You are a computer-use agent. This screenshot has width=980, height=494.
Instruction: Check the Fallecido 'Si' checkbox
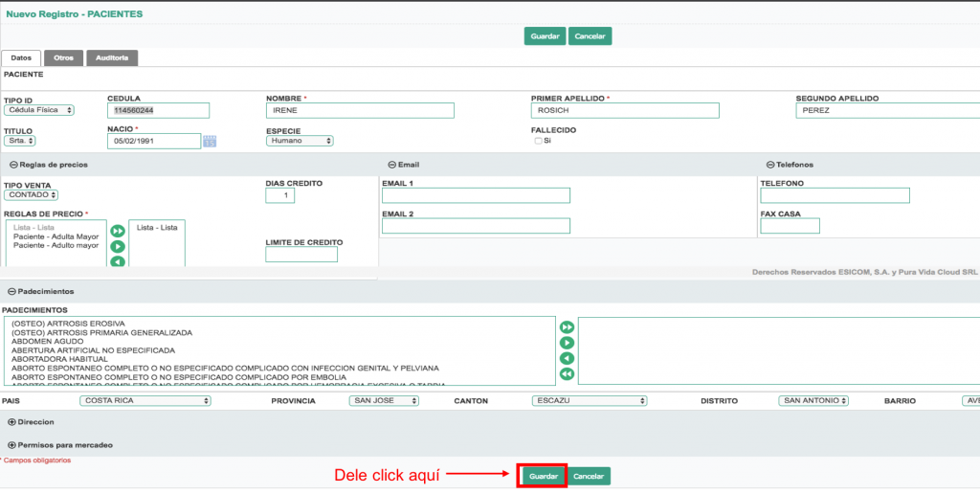(x=538, y=141)
